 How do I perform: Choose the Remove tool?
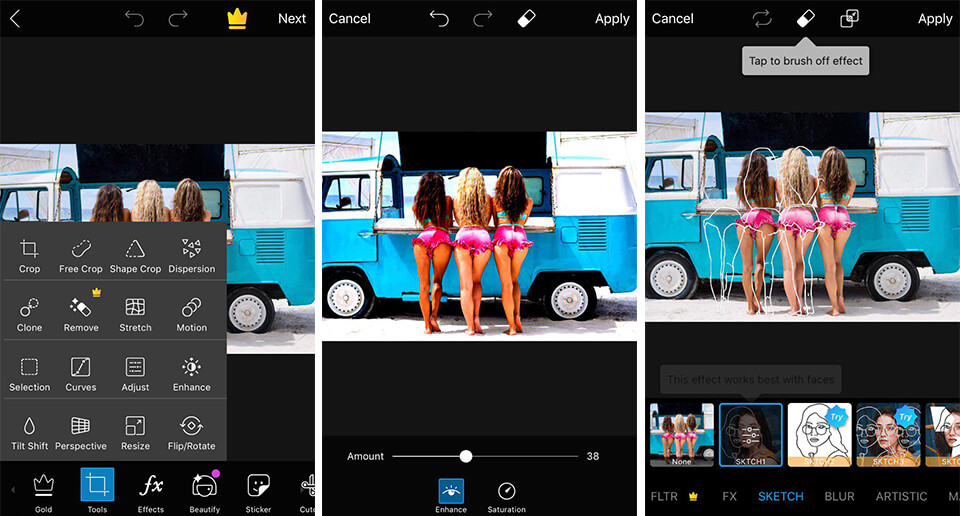coord(81,315)
